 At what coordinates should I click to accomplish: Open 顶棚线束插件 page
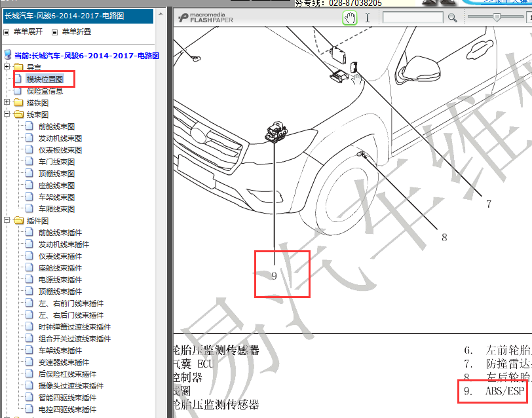pyautogui.click(x=60, y=292)
